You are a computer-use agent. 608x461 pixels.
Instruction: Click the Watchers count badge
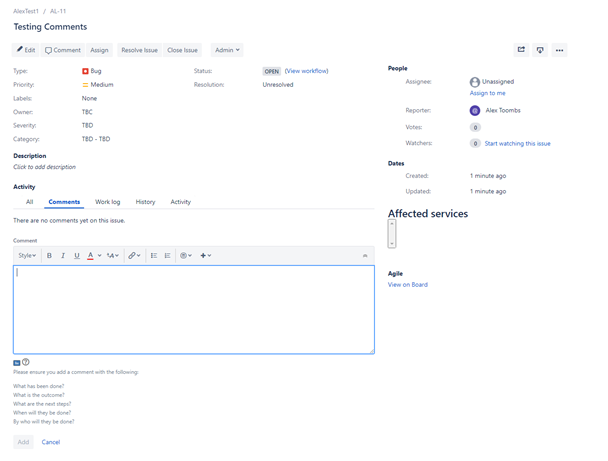coord(475,143)
